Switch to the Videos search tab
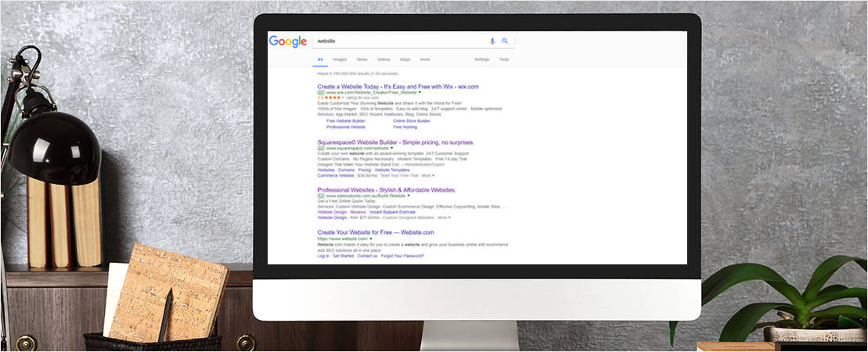Viewport: 868px width, 352px height. pos(384,59)
